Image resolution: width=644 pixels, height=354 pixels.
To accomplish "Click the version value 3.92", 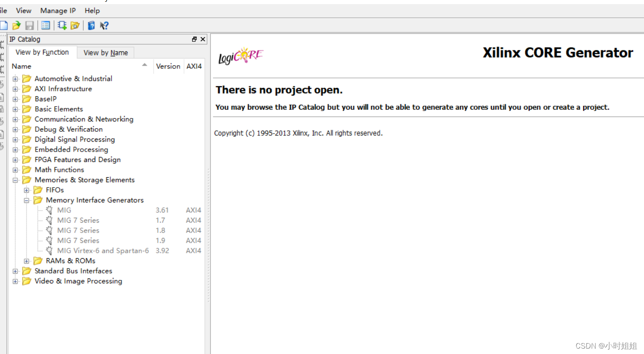I will 162,251.
